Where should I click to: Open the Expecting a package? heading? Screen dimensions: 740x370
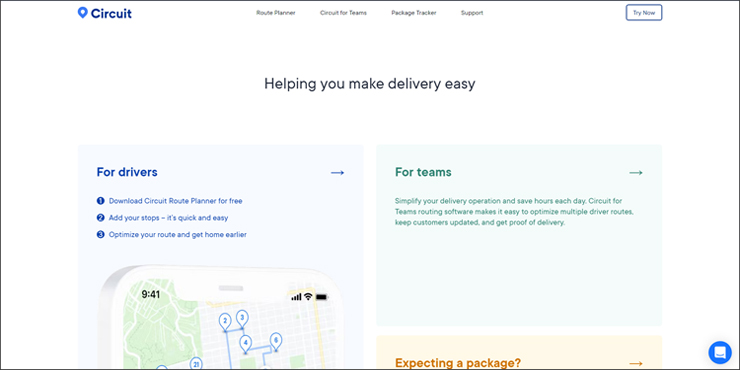click(458, 363)
